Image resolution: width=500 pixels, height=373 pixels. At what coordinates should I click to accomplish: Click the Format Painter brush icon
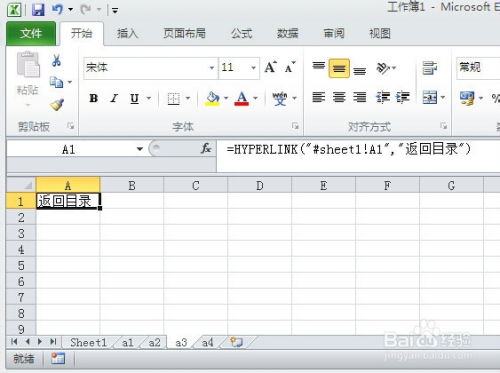(x=57, y=105)
